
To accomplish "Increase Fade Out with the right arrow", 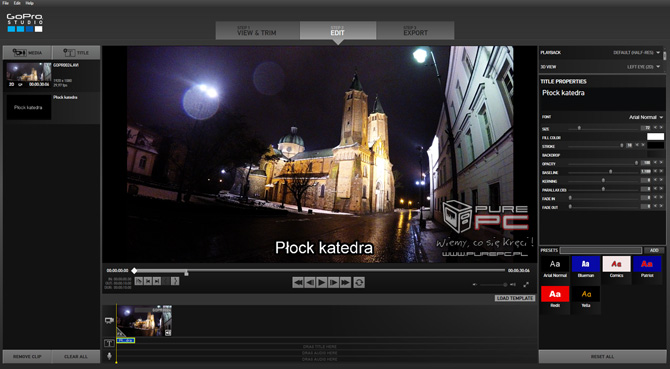I will (x=661, y=206).
